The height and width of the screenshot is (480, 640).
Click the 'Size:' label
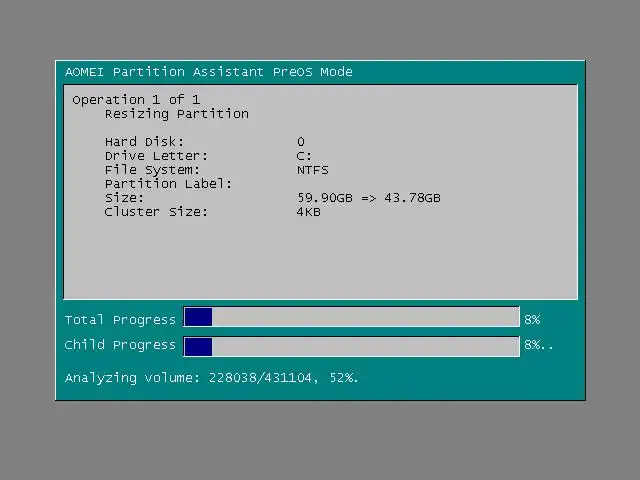(x=124, y=198)
